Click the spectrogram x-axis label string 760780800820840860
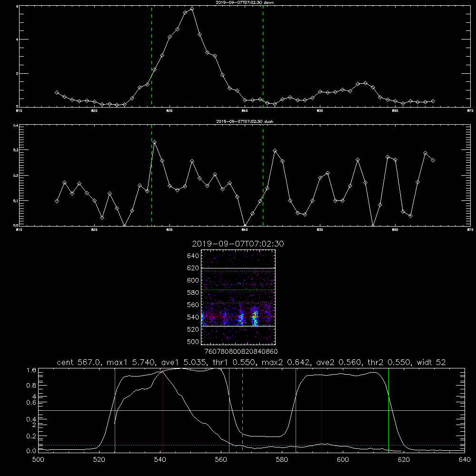The width and height of the screenshot is (476, 476). pos(241,351)
